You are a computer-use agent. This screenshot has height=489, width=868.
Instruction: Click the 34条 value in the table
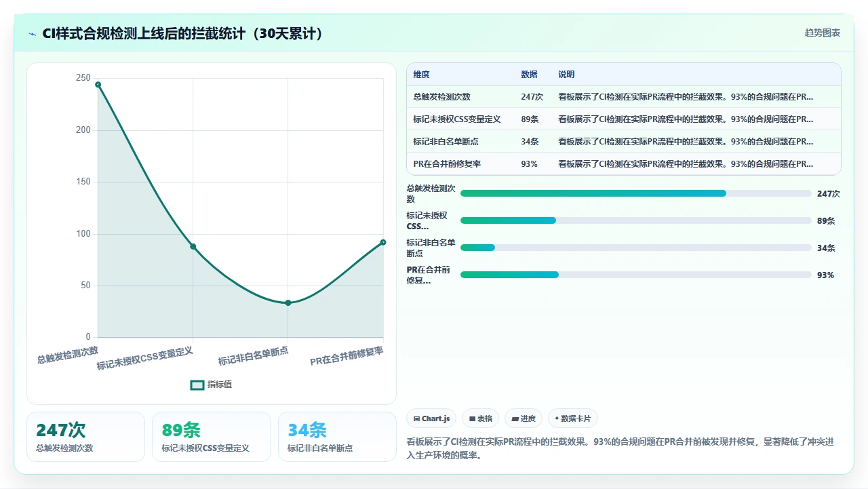click(x=530, y=142)
